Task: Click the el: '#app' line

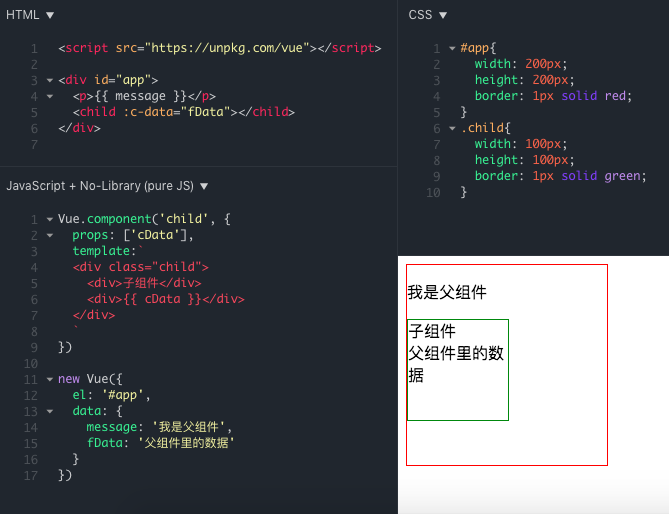Action: [x=111, y=395]
